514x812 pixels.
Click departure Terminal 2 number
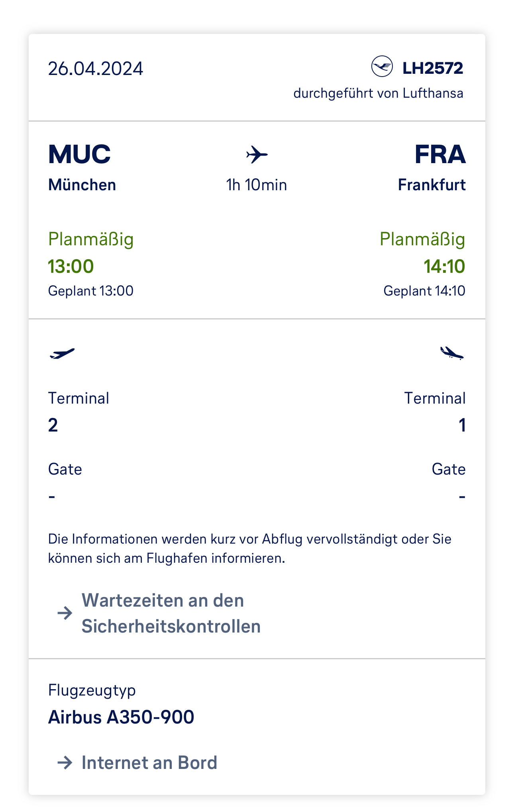click(53, 425)
